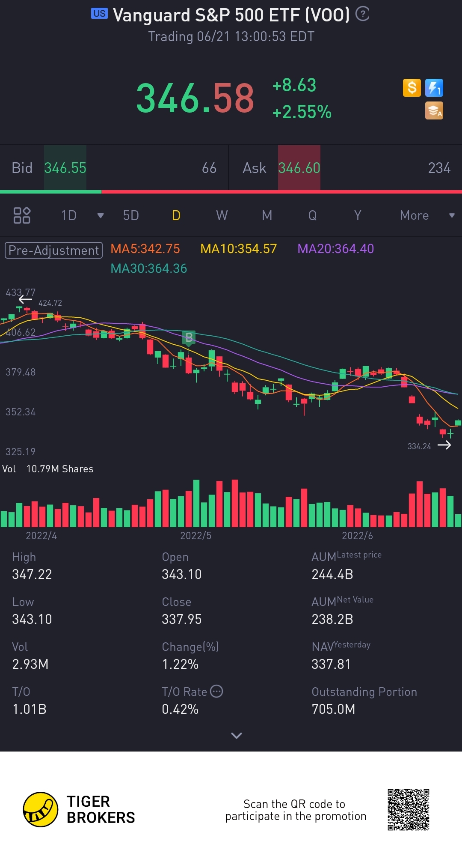
Task: Tap the help question-mark icon beside VOO title
Action: 362,14
